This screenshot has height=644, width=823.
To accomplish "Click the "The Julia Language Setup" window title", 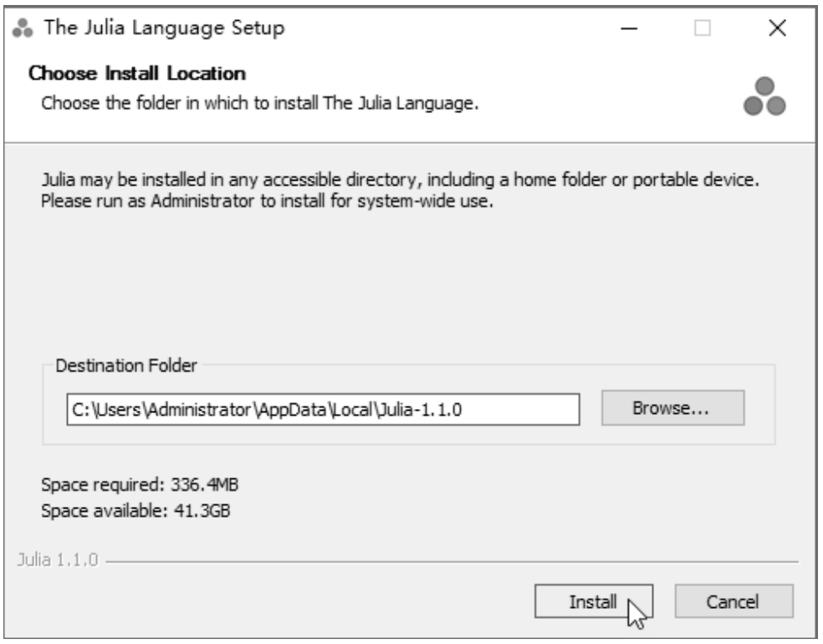I will [164, 28].
